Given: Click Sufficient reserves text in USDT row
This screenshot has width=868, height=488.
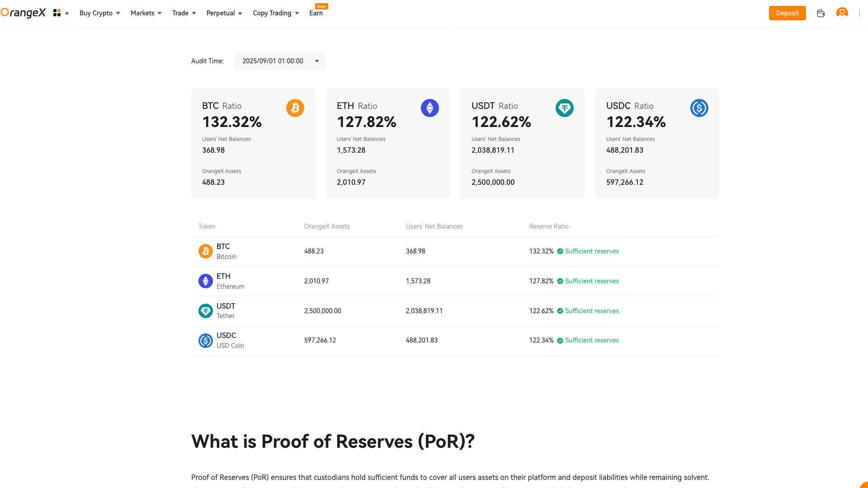Looking at the screenshot, I should (x=592, y=311).
